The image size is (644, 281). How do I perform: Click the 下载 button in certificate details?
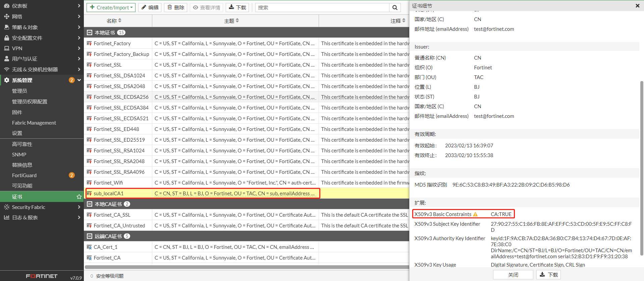548,275
